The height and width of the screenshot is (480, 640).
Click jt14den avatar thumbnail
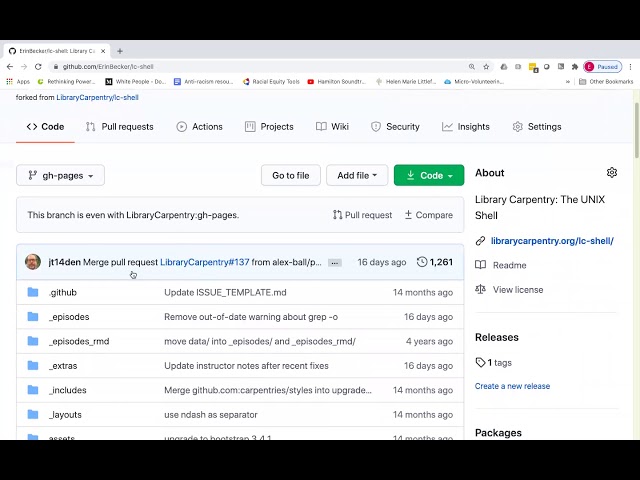33,262
